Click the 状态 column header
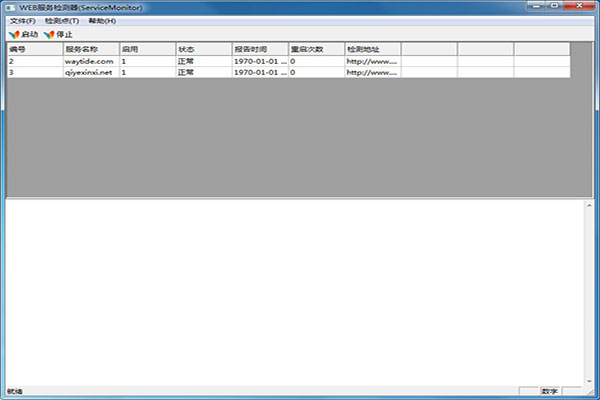600x400 pixels. tap(202, 49)
